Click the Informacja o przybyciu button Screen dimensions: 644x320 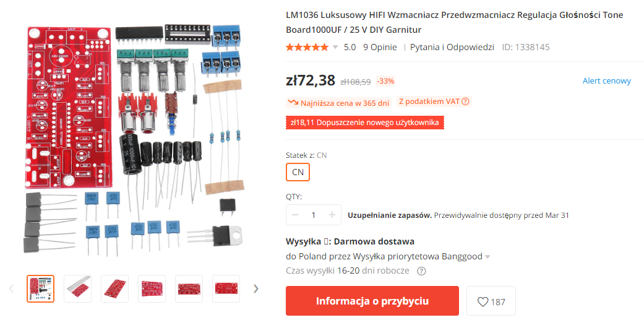pyautogui.click(x=372, y=301)
